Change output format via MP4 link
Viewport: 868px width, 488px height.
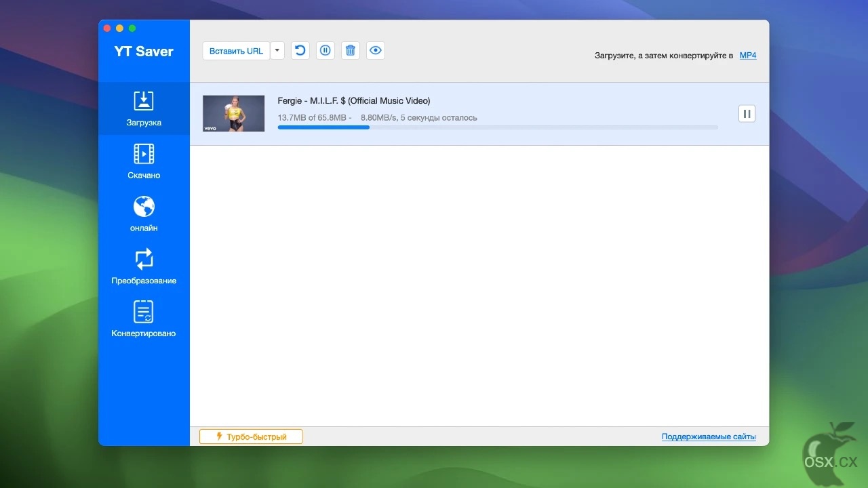748,56
